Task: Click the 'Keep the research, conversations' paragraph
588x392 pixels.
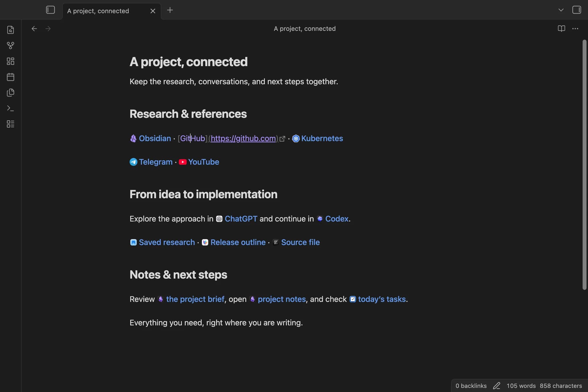Action: (x=234, y=82)
